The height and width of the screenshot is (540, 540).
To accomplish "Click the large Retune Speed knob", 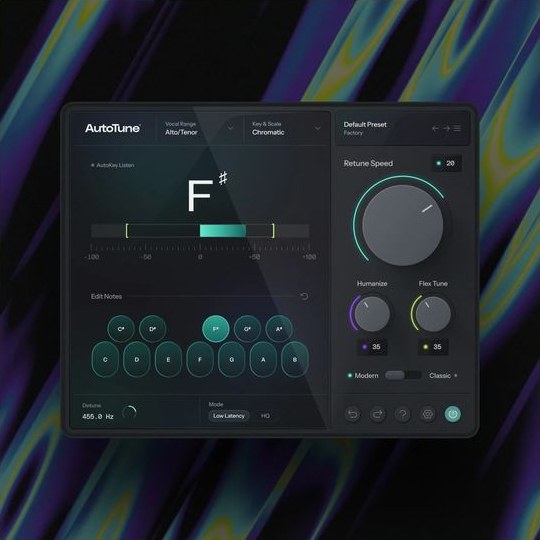I will coord(403,225).
